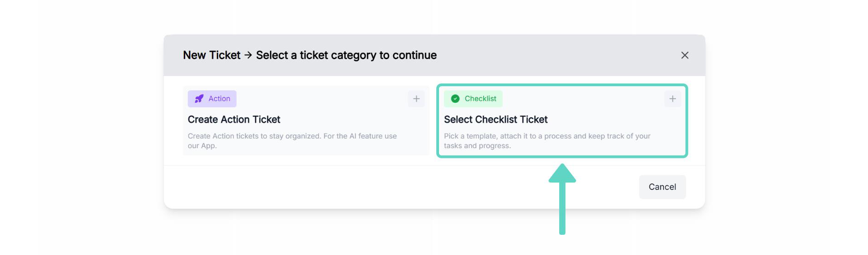Screen dimensions: 868x255
Task: Click the gray dialog header bar
Action: [x=550, y=55]
